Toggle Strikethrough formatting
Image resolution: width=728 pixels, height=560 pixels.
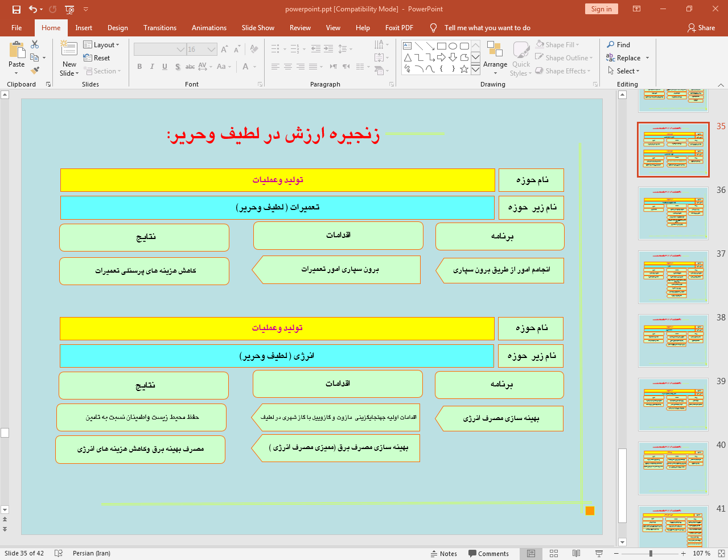click(190, 67)
